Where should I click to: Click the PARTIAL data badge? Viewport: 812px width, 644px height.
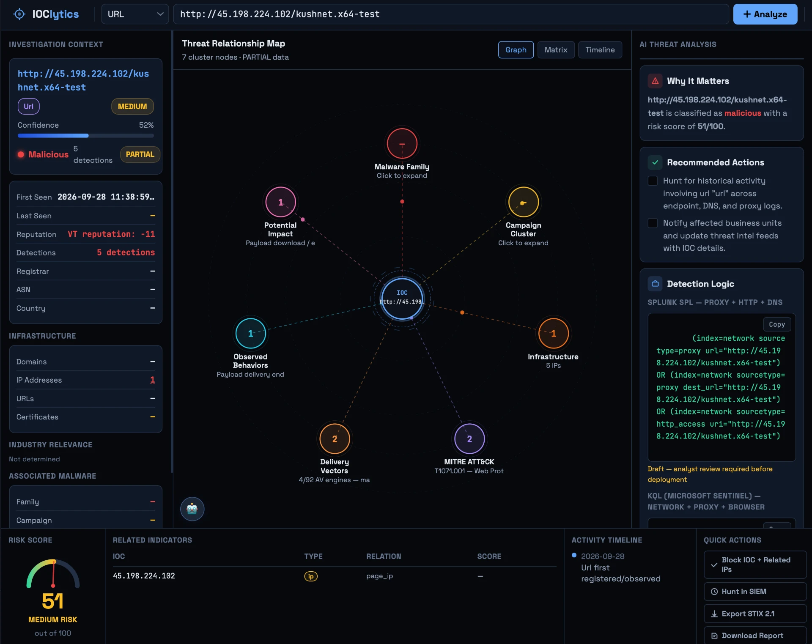pyautogui.click(x=140, y=154)
